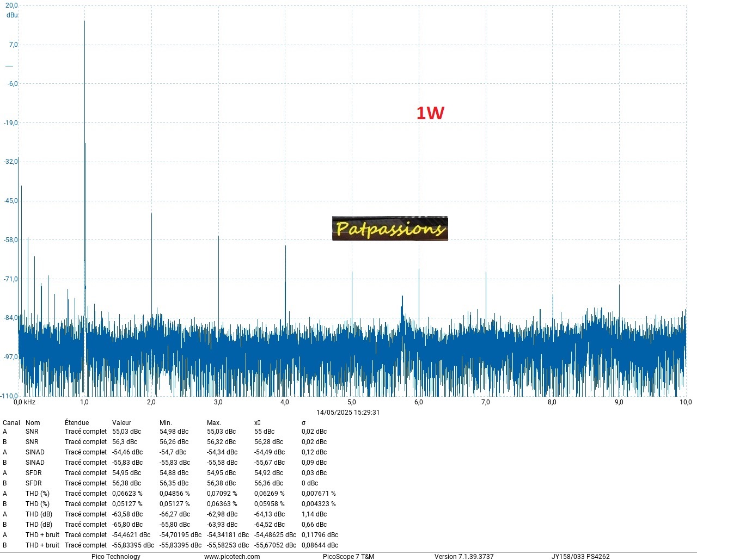Image resolution: width=746 pixels, height=560 pixels.
Task: Open the www.picotech.com link
Action: (232, 556)
